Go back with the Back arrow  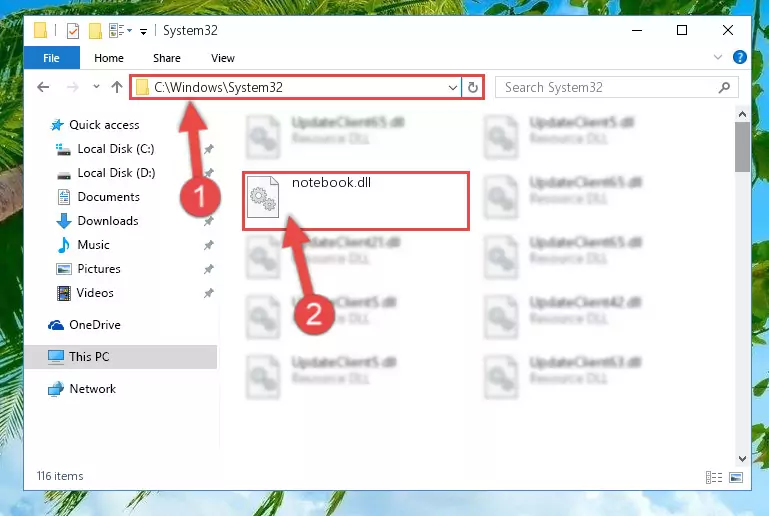[43, 87]
